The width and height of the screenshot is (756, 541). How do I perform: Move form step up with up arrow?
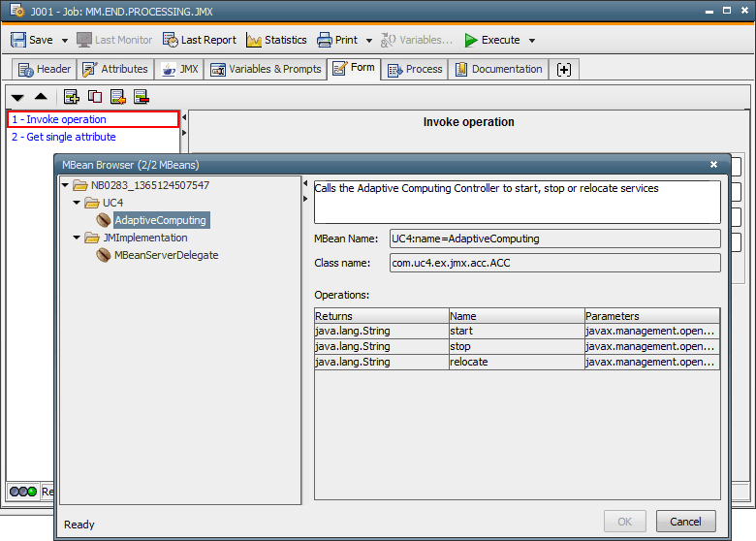coord(41,97)
